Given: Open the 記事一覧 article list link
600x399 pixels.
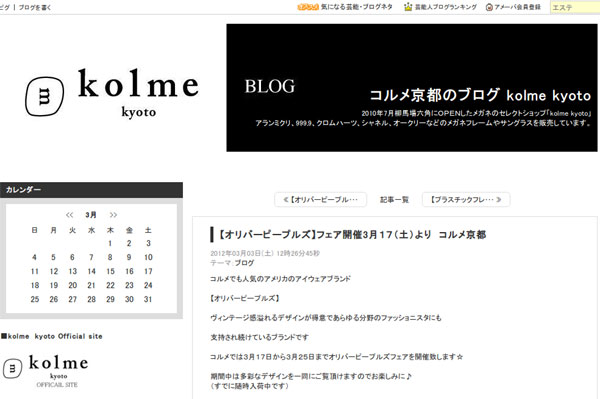Looking at the screenshot, I should pos(394,200).
